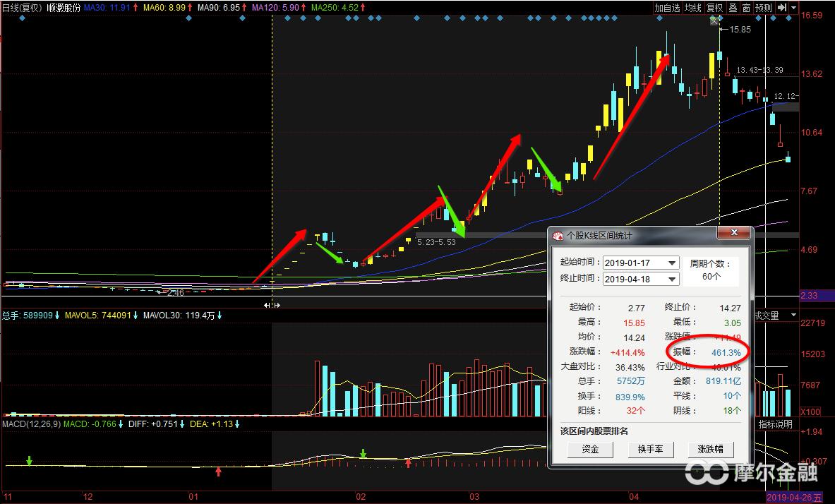Click the 资金 ranking button
835x504 pixels.
(590, 450)
